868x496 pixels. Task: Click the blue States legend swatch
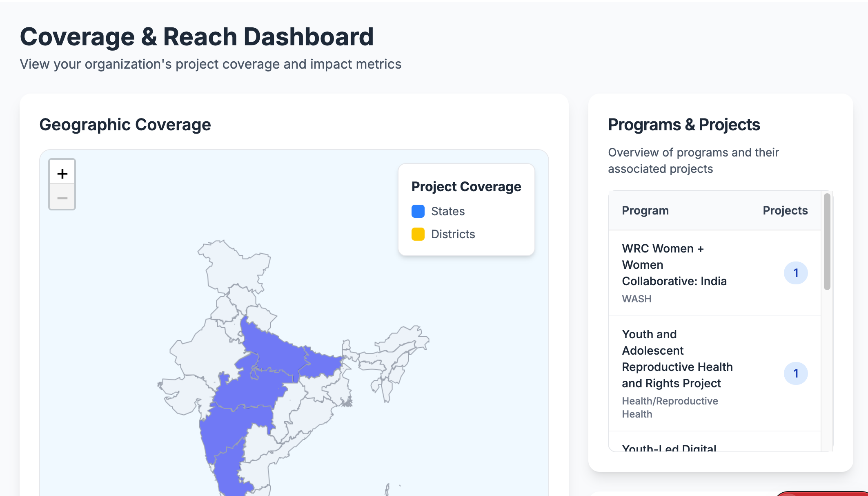(418, 211)
